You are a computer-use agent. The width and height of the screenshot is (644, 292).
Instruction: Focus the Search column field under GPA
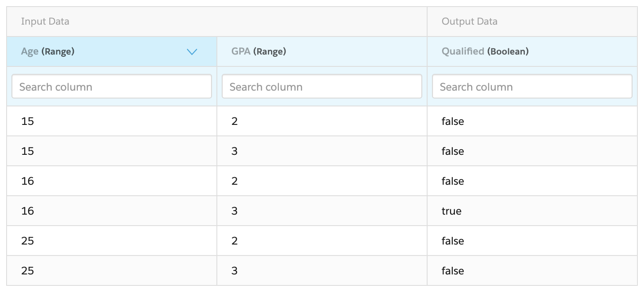click(322, 86)
